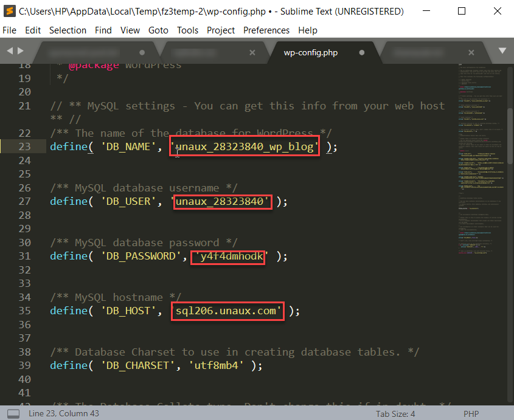Screen dimensions: 514x420
Task: Open the Selection menu
Action: [68, 30]
